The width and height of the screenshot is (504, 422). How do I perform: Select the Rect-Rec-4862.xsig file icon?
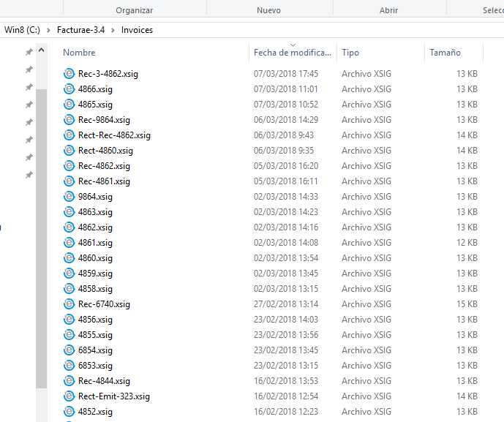point(69,135)
